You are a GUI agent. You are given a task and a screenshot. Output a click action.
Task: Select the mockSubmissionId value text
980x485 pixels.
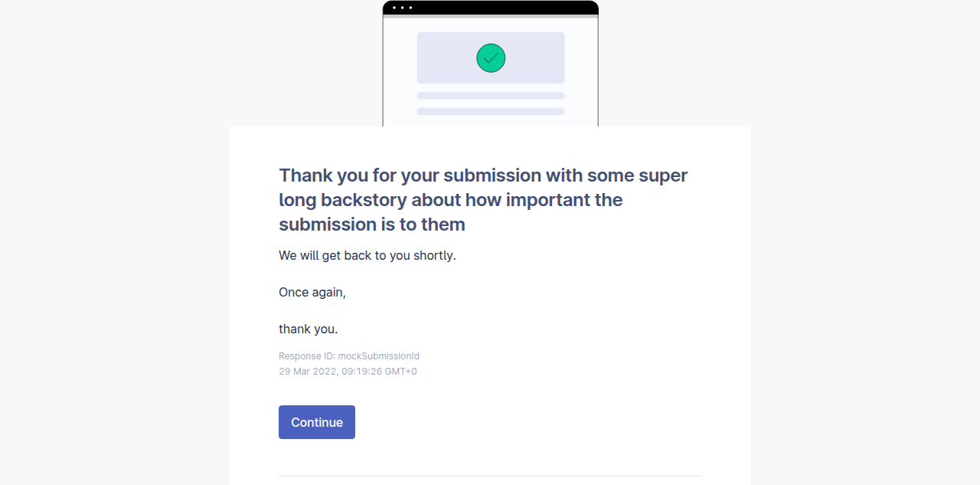[x=379, y=356]
